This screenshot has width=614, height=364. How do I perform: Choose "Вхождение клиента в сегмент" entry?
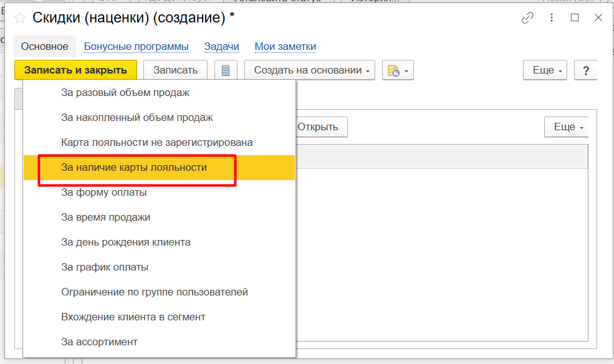tap(133, 317)
